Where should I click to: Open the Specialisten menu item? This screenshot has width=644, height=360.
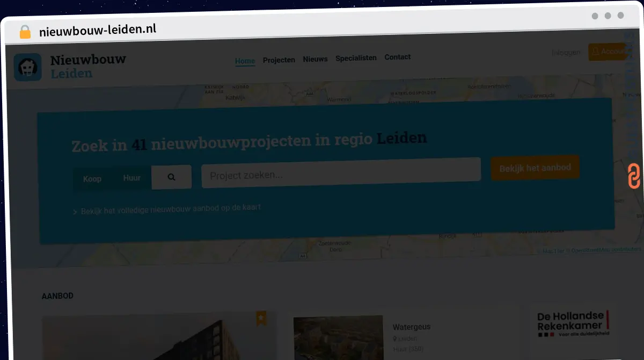[x=356, y=58]
